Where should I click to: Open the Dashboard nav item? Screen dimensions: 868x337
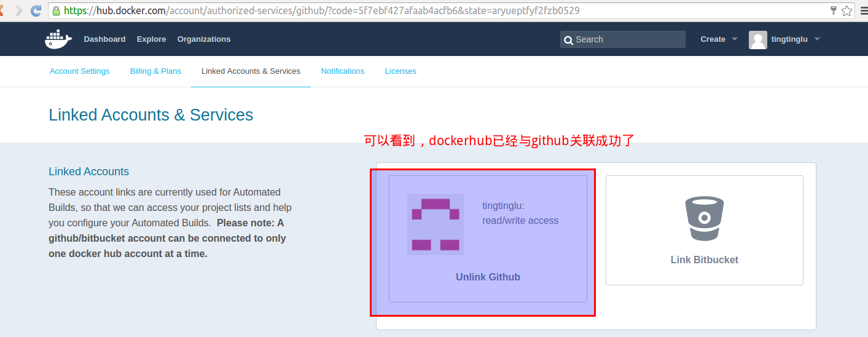(x=104, y=39)
